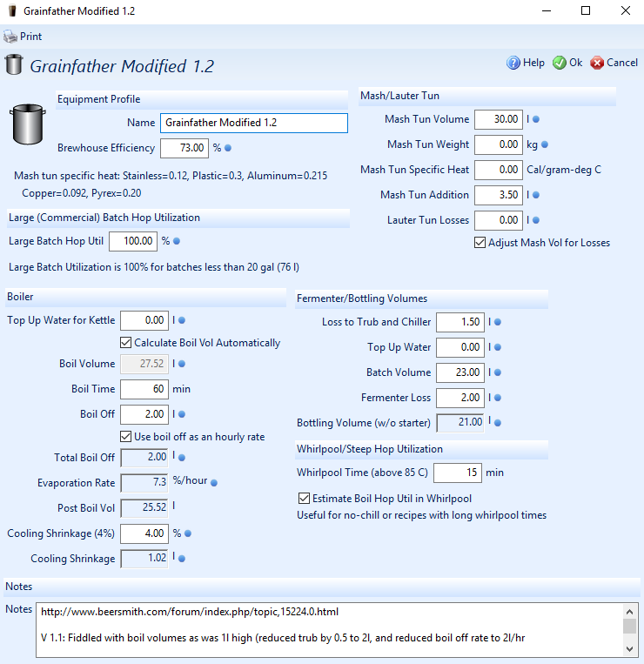
Task: Click the Bottling Volume 21.00 value
Action: pyautogui.click(x=460, y=423)
